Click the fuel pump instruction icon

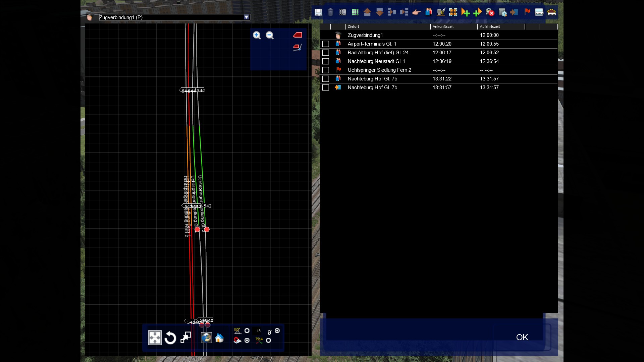click(x=441, y=12)
